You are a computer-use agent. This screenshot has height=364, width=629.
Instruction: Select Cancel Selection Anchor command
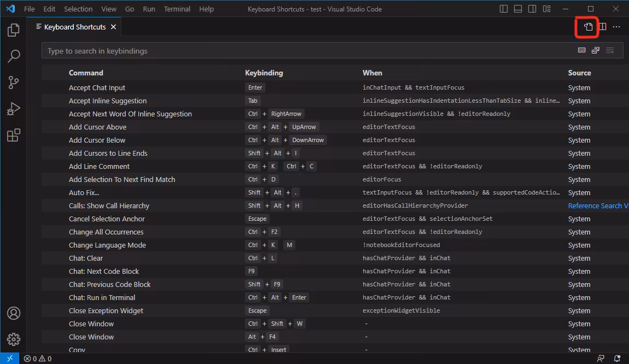[106, 219]
